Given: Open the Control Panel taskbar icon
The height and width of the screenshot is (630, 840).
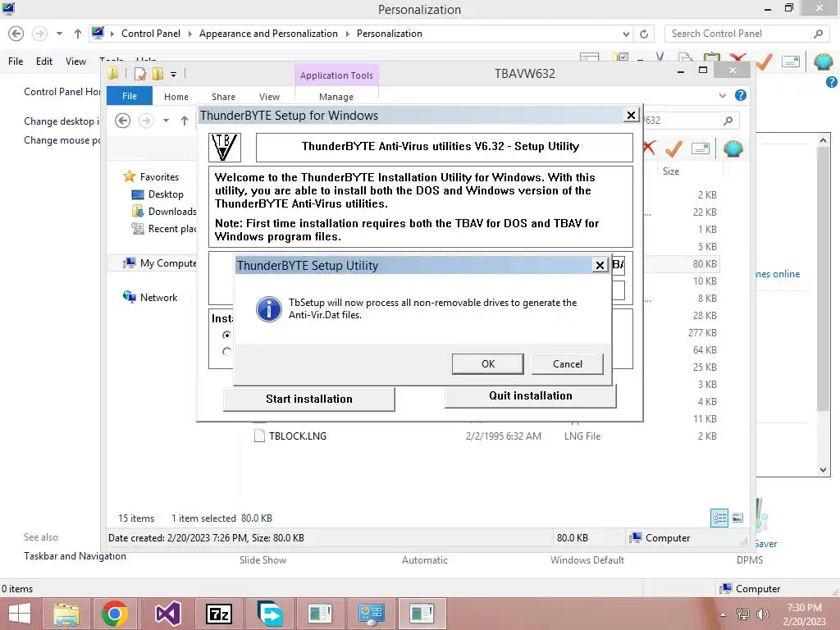Looking at the screenshot, I should pyautogui.click(x=372, y=614).
